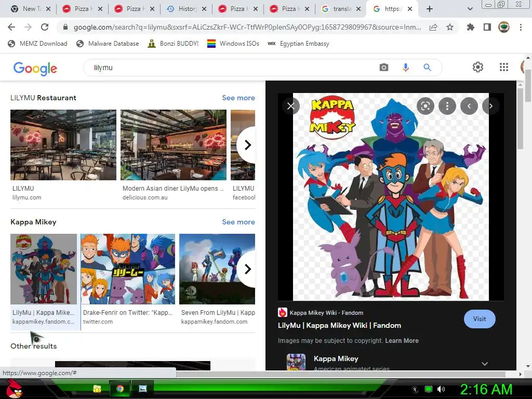
Task: Show next image in preview
Action: [x=490, y=106]
